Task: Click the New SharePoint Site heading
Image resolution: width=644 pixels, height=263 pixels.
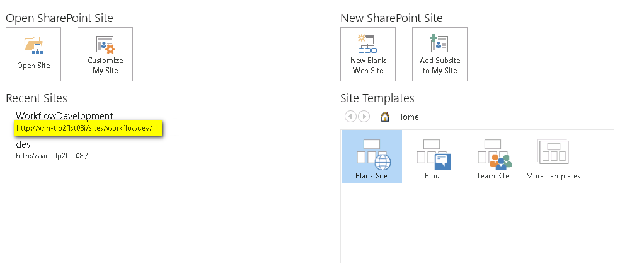Action: [391, 18]
